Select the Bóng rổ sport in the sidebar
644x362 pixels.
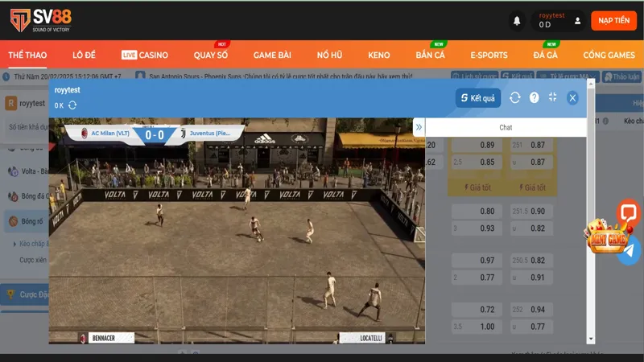click(x=27, y=221)
